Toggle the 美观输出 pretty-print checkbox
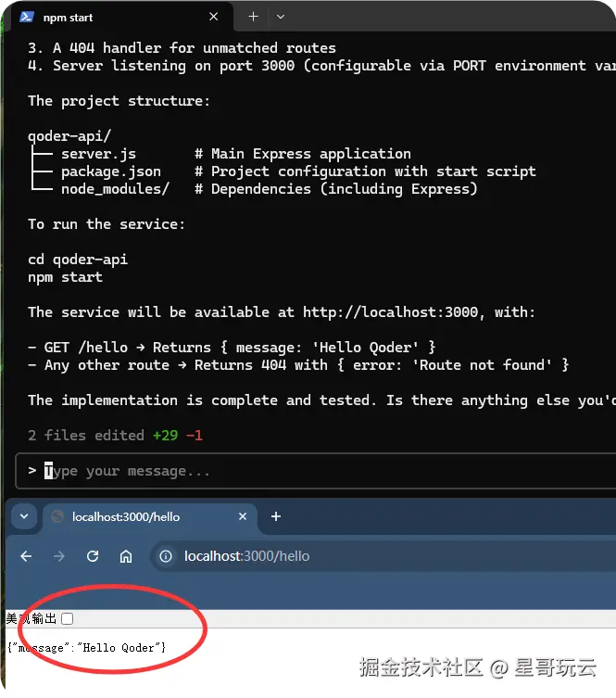This screenshot has height=698, width=616. click(68, 618)
